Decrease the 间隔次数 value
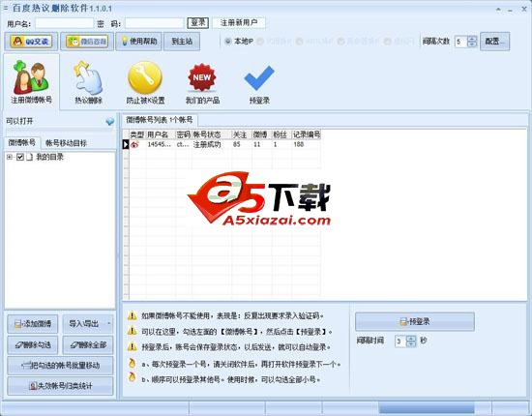 [x=472, y=45]
